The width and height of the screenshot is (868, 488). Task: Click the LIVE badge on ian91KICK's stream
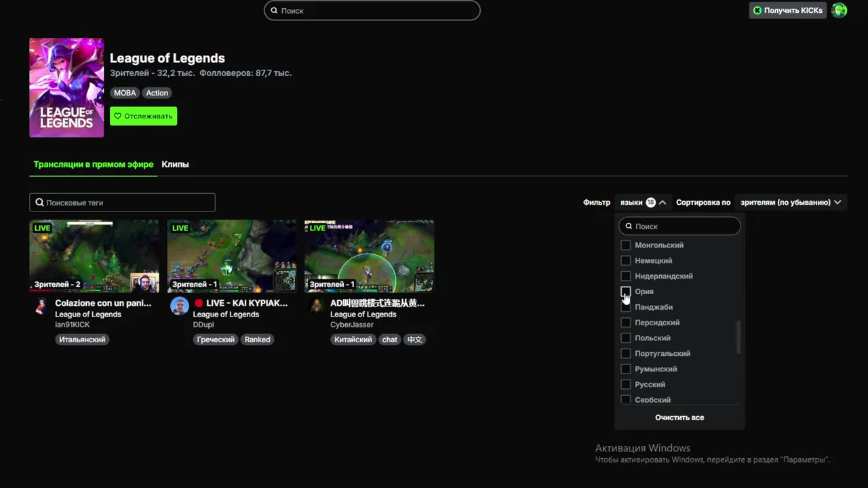[42, 228]
